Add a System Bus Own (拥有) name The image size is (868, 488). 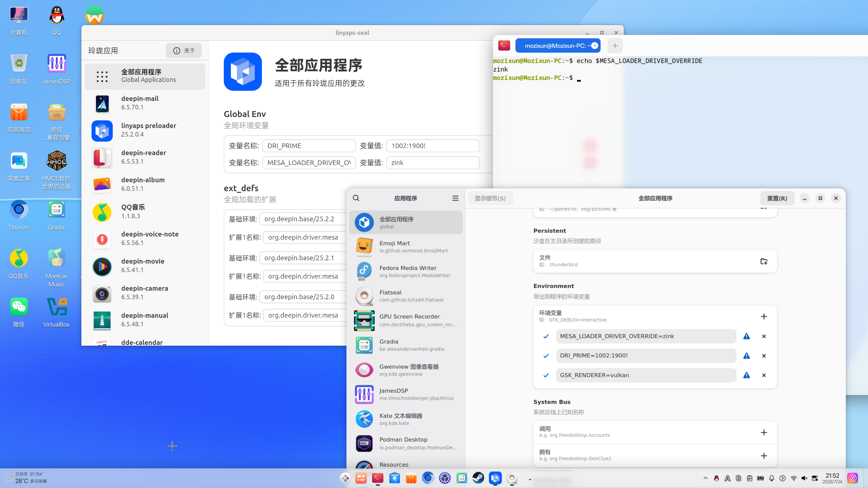(764, 456)
